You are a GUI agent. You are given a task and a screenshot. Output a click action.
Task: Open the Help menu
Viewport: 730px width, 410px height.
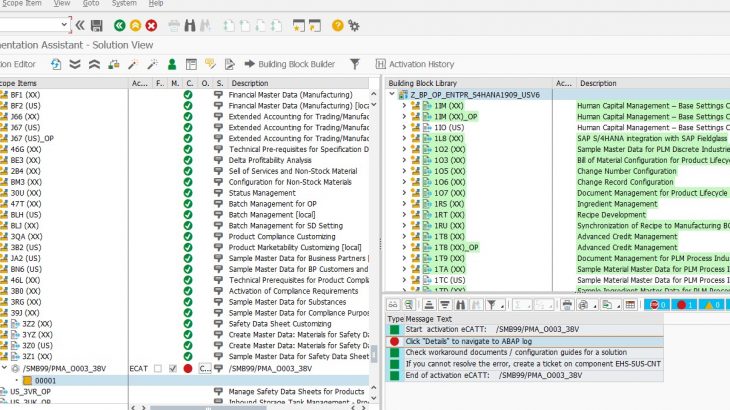[156, 3]
